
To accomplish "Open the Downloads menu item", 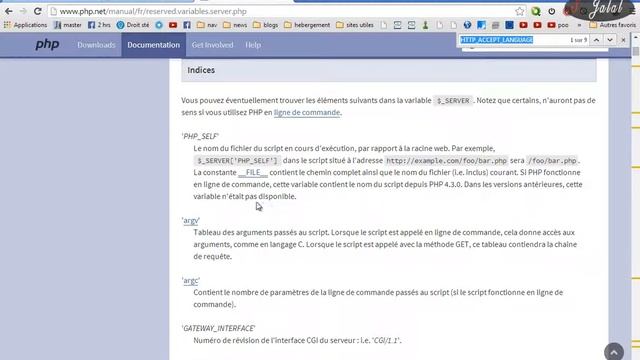I will click(96, 45).
